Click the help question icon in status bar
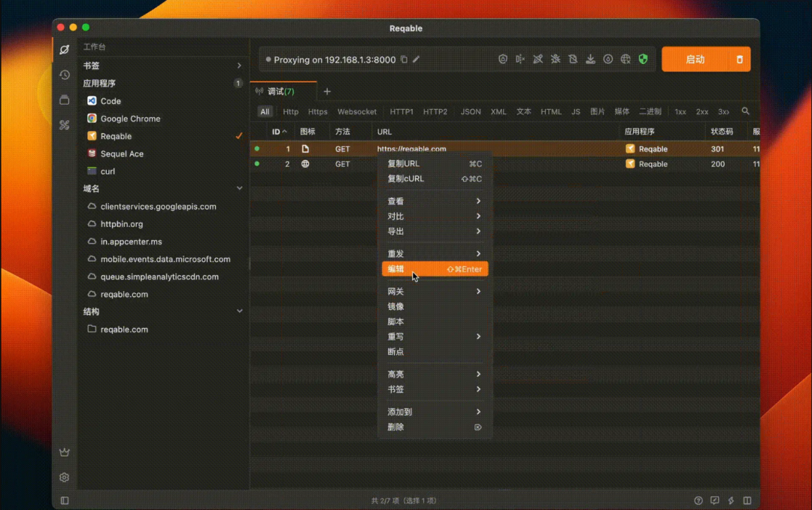 698,501
